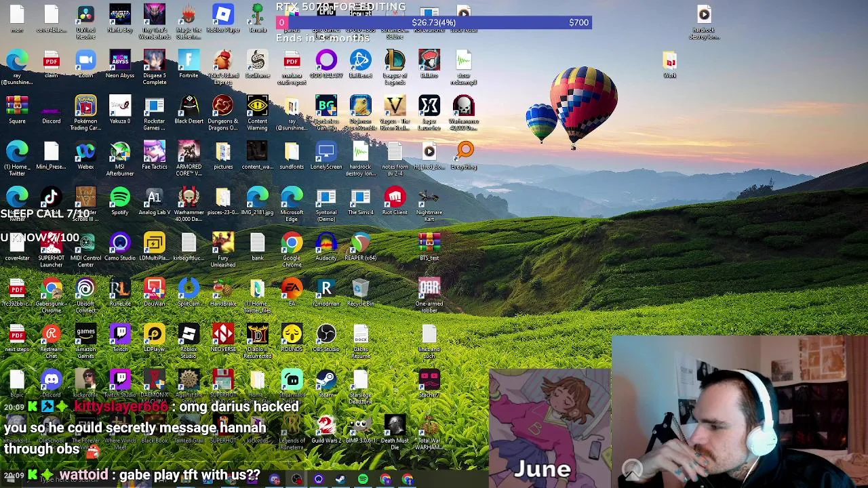Open Tiny Tina's Wonderlands shortcut
The height and width of the screenshot is (488, 868).
(x=155, y=20)
